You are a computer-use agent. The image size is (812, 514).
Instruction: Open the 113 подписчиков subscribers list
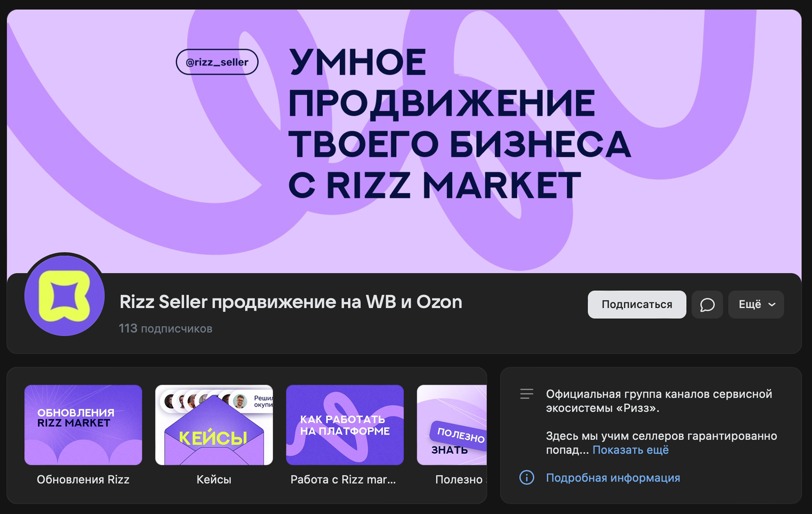(x=166, y=328)
